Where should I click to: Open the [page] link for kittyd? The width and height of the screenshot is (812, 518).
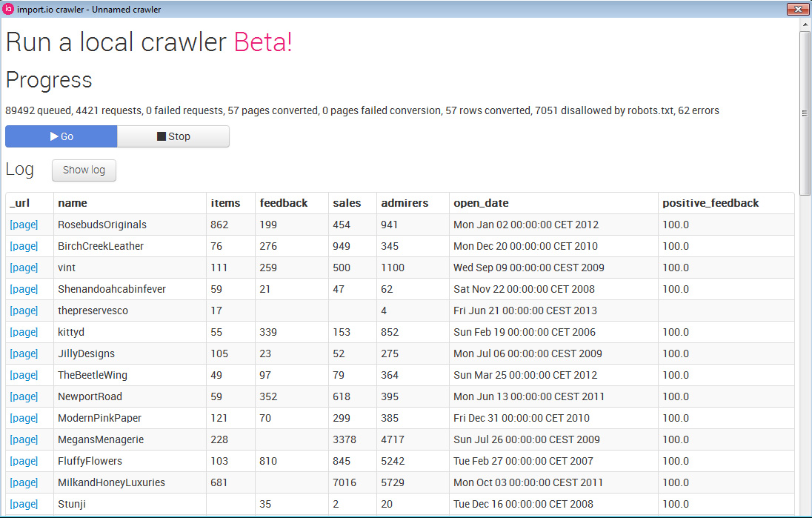(24, 332)
